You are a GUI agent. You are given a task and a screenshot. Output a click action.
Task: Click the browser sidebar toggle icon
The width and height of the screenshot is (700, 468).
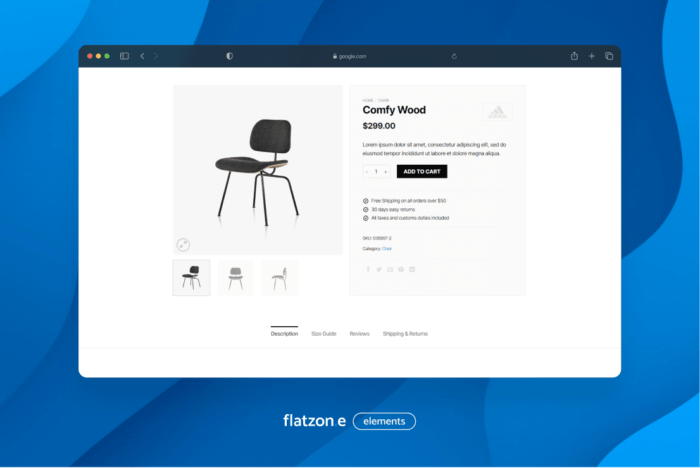[124, 56]
